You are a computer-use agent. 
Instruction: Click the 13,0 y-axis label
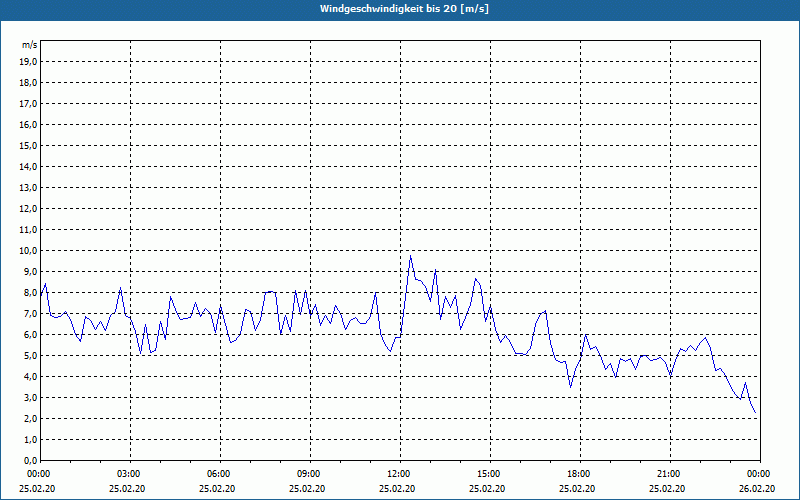29,188
